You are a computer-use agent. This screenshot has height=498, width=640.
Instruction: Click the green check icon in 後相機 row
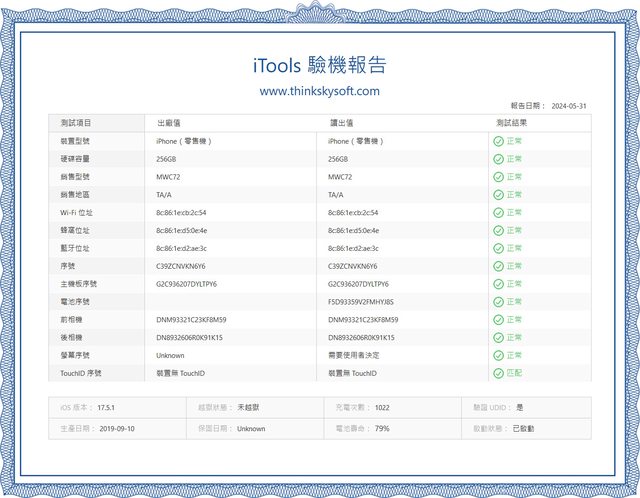[498, 338]
